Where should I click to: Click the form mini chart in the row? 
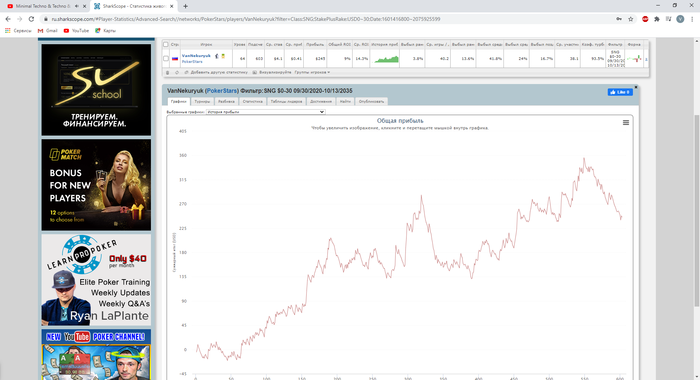(634, 58)
